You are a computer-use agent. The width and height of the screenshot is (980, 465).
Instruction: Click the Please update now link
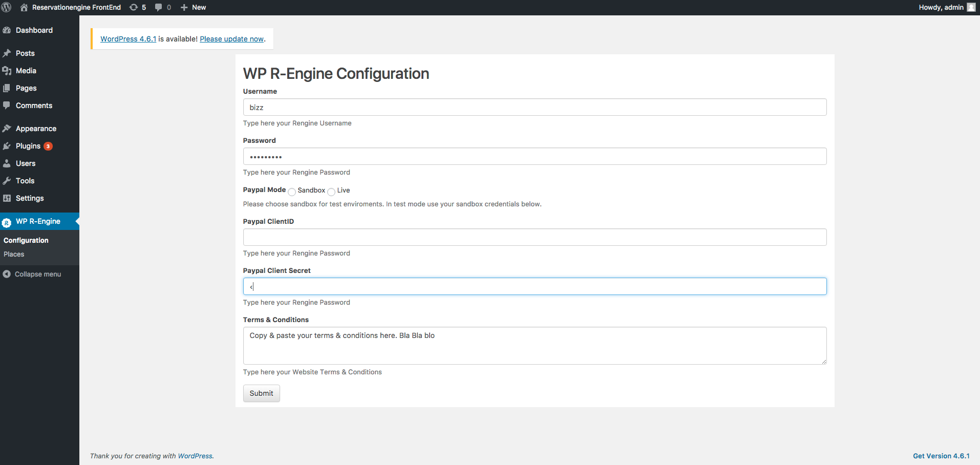click(232, 39)
